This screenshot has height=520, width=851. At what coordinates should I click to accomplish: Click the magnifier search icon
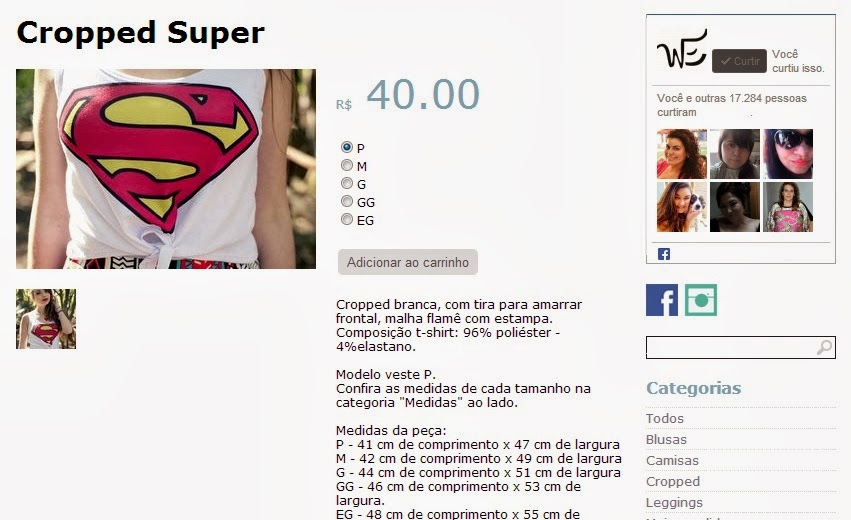[x=824, y=347]
